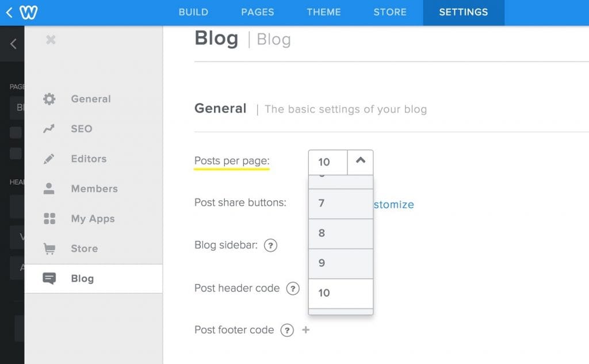The height and width of the screenshot is (364, 589).
Task: Select 10 in the dropdown list
Action: point(341,294)
